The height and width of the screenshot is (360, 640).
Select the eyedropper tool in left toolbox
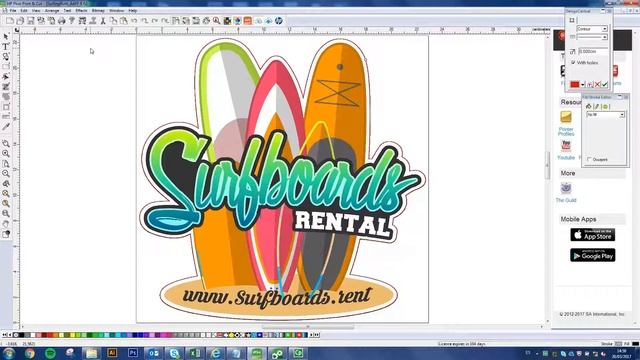6,127
